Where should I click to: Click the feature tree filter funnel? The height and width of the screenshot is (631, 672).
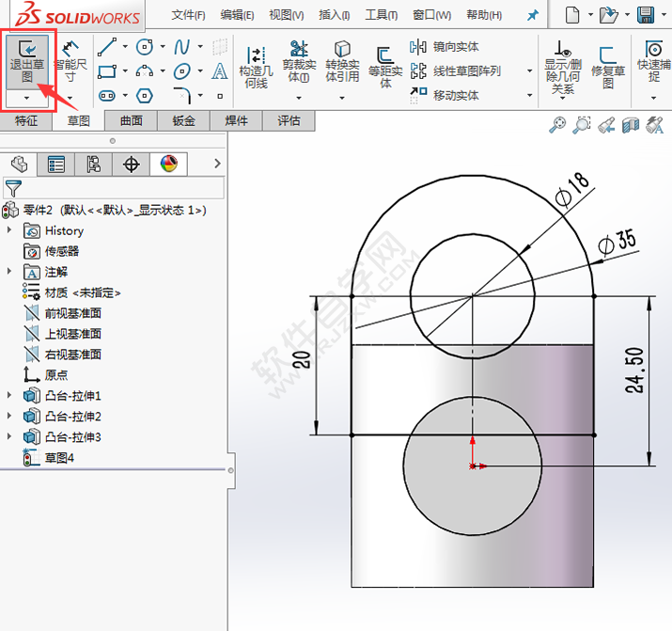pos(13,189)
